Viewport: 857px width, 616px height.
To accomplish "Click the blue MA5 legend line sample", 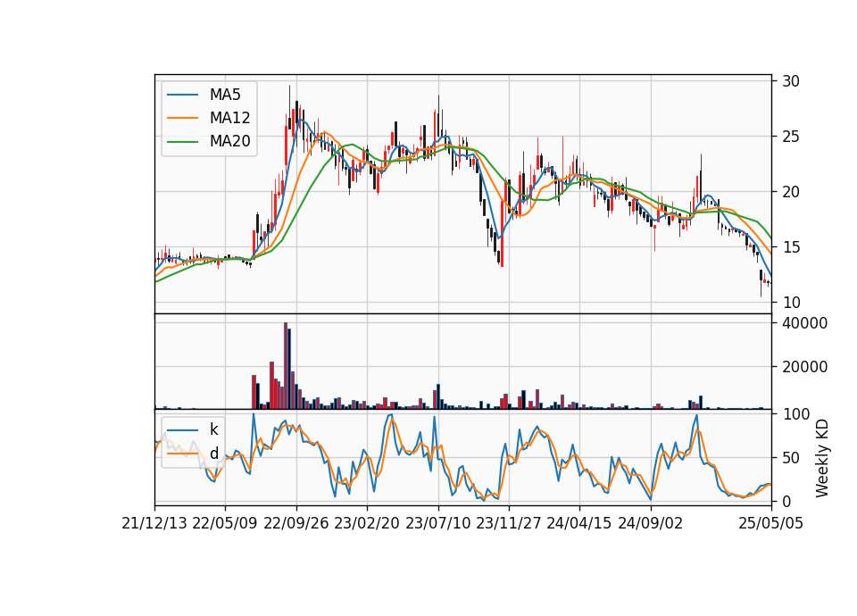I will pyautogui.click(x=182, y=95).
